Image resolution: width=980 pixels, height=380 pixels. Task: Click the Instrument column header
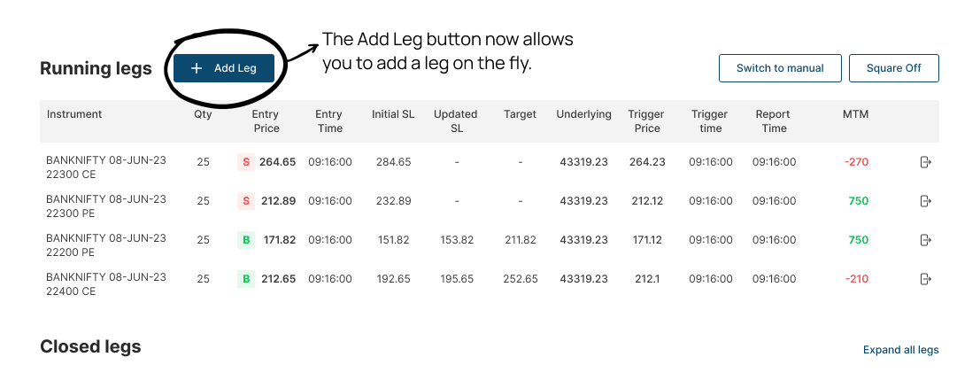click(x=74, y=114)
